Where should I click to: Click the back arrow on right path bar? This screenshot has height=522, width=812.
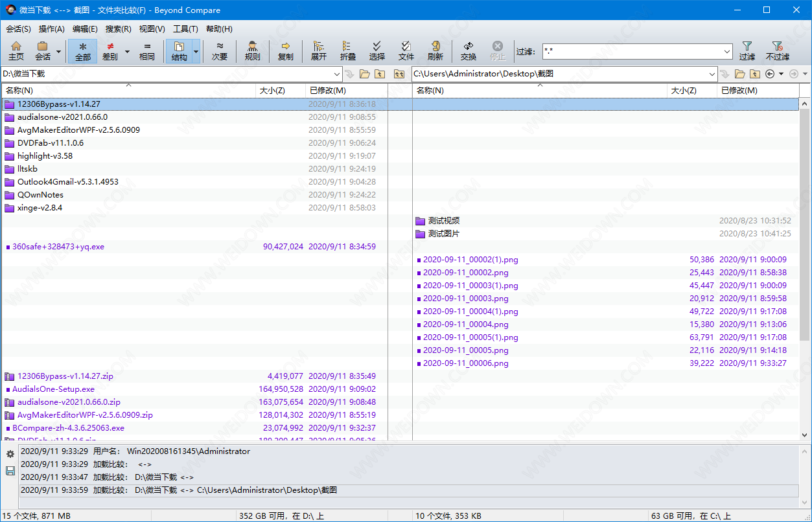click(x=770, y=74)
